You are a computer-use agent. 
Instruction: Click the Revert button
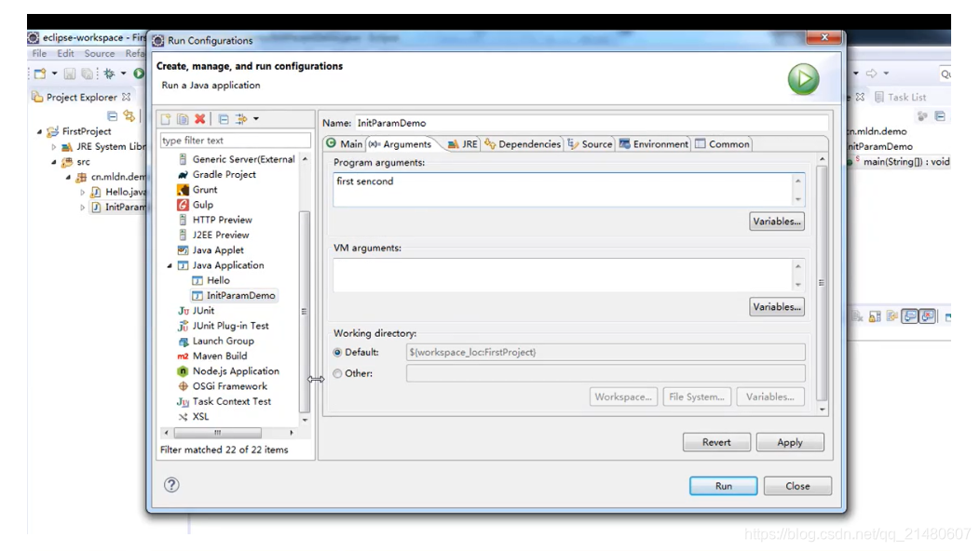pyautogui.click(x=716, y=442)
